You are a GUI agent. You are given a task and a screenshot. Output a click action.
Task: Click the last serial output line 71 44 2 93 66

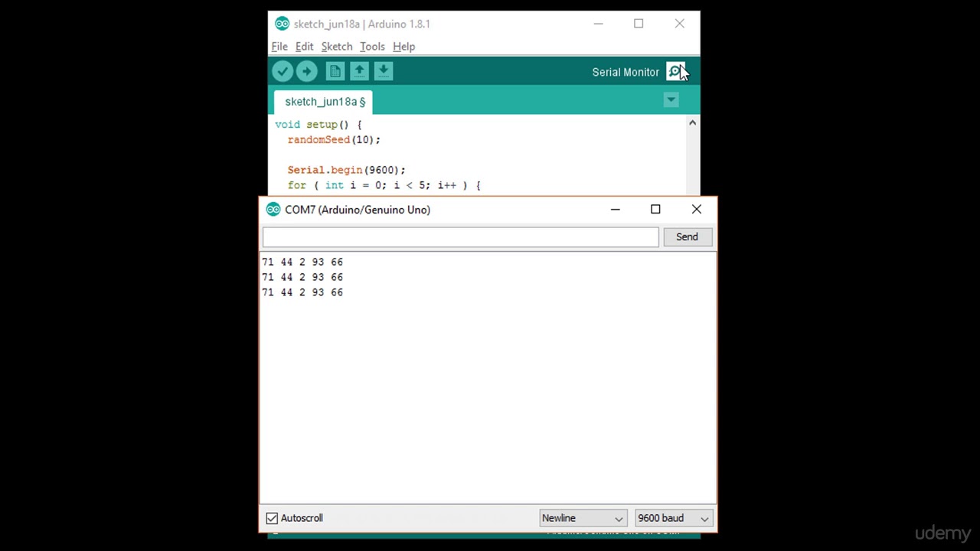click(302, 292)
